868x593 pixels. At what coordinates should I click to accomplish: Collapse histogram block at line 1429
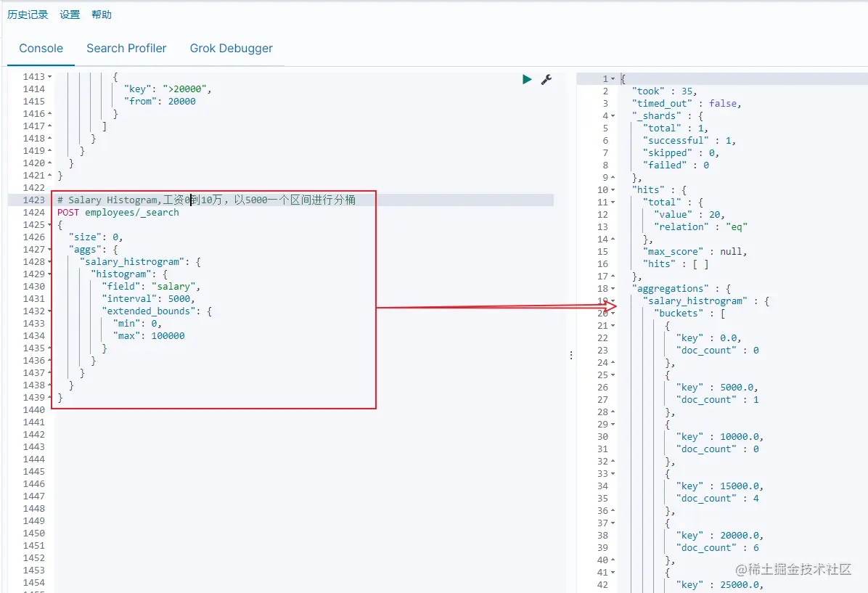50,274
